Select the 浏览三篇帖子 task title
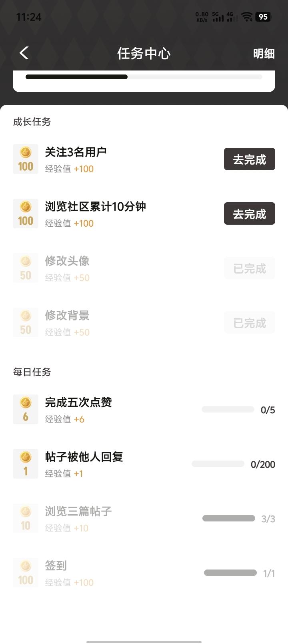The image size is (288, 644). tap(78, 511)
